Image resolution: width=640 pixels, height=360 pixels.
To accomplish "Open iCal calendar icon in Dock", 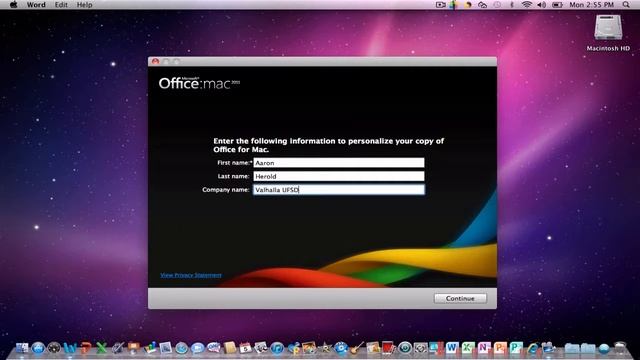I will [245, 348].
